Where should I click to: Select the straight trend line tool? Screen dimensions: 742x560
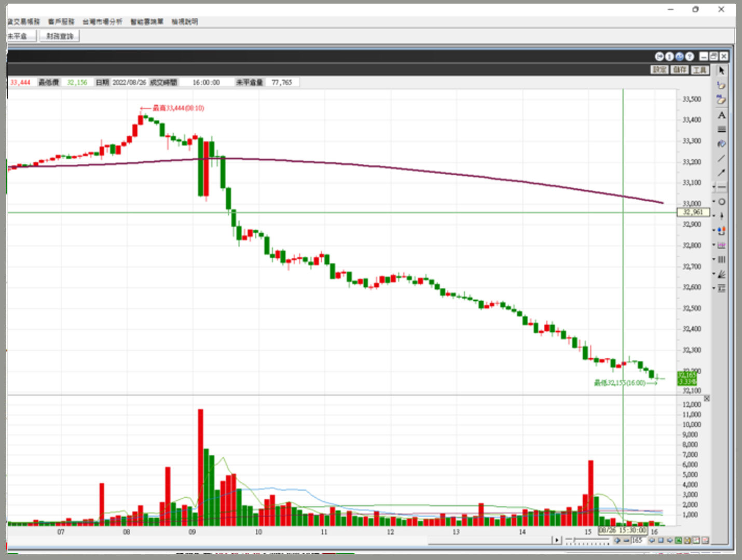722,158
